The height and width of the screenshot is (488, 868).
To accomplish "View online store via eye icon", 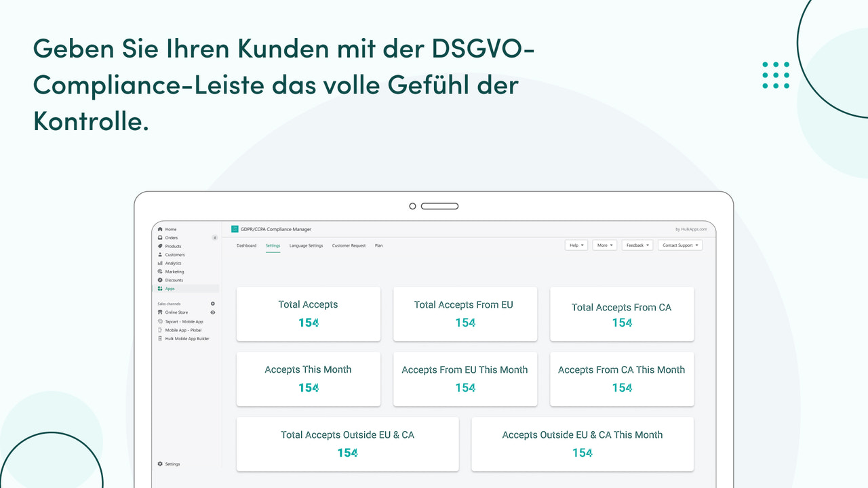I will [213, 312].
